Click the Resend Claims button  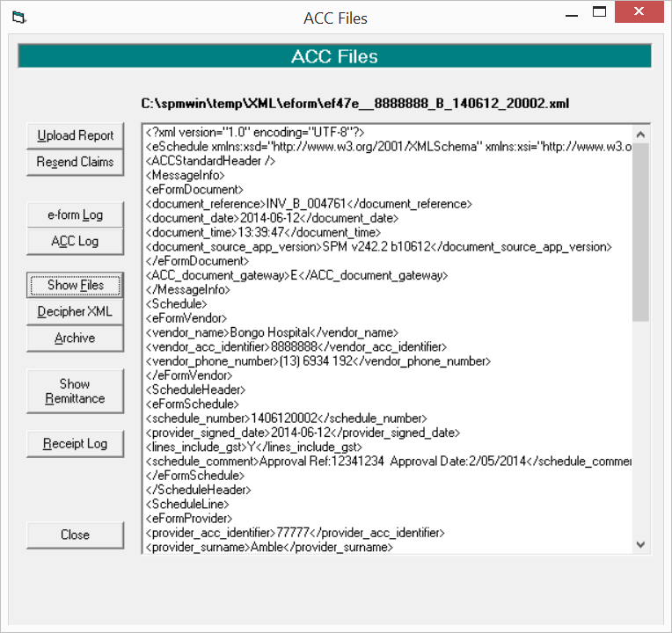pos(75,163)
